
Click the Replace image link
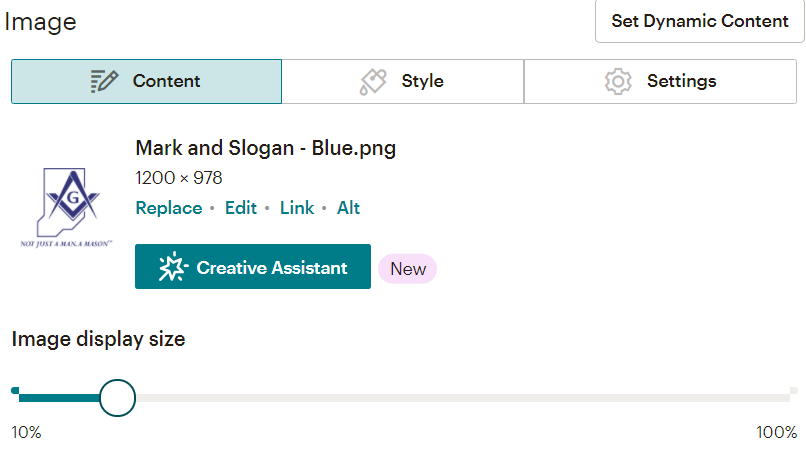tap(169, 208)
